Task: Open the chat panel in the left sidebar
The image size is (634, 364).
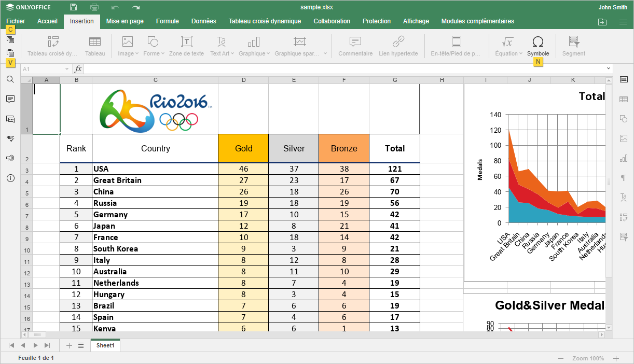Action: click(x=10, y=119)
